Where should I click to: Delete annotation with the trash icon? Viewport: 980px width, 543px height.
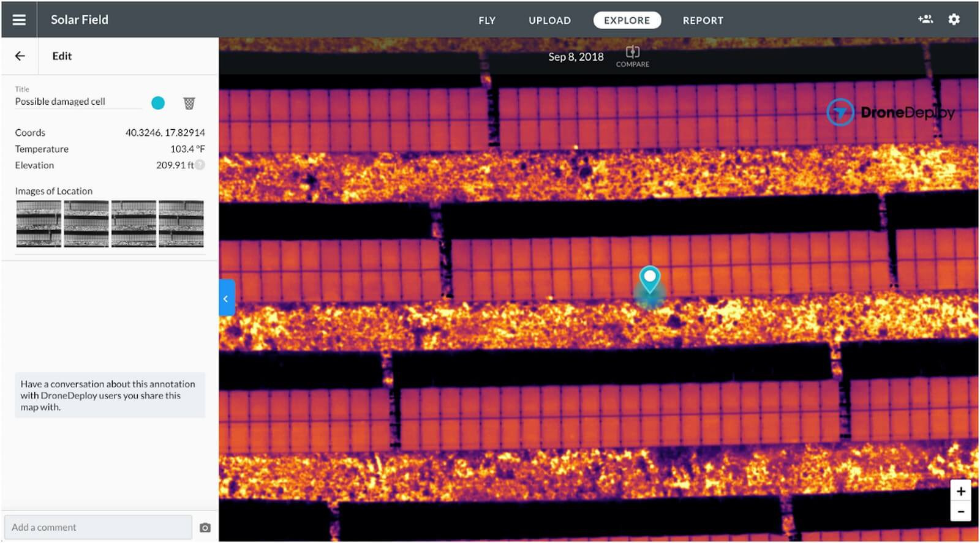tap(189, 103)
